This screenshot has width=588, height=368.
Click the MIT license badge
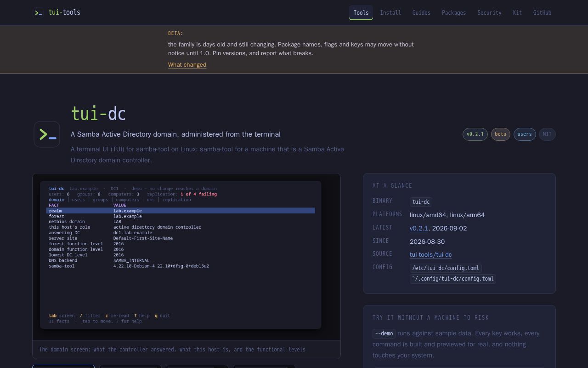coord(547,134)
